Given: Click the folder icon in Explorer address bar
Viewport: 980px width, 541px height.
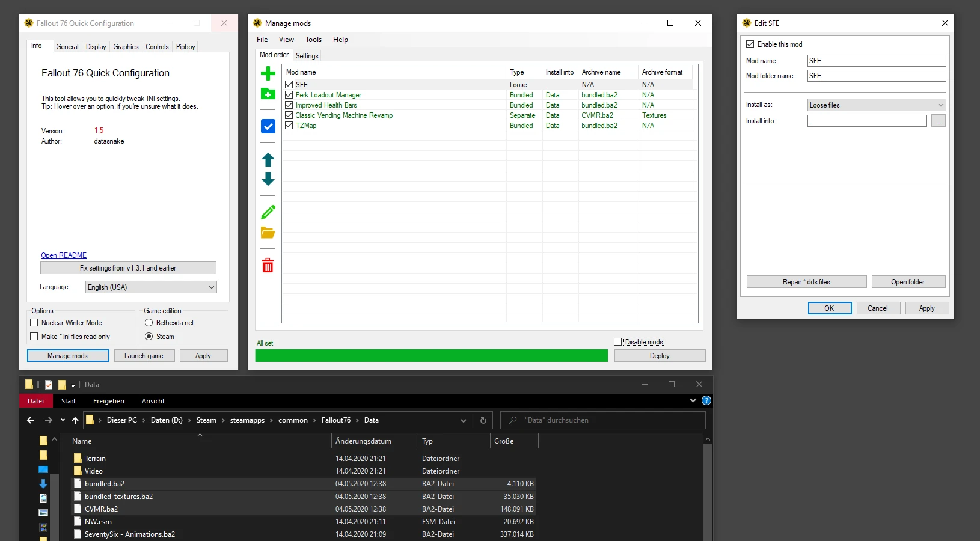Looking at the screenshot, I should point(90,420).
